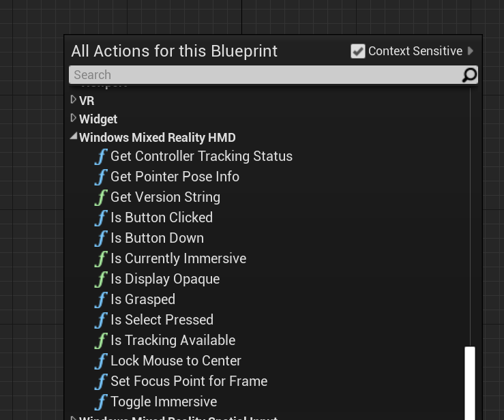This screenshot has height=420, width=504.
Task: Collapse Windows Mixed Reality HMD category
Action: tap(74, 137)
